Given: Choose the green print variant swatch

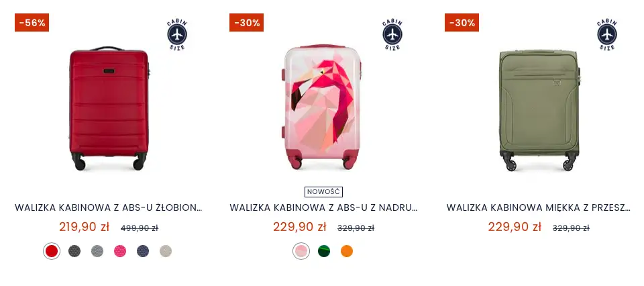Looking at the screenshot, I should [x=324, y=251].
